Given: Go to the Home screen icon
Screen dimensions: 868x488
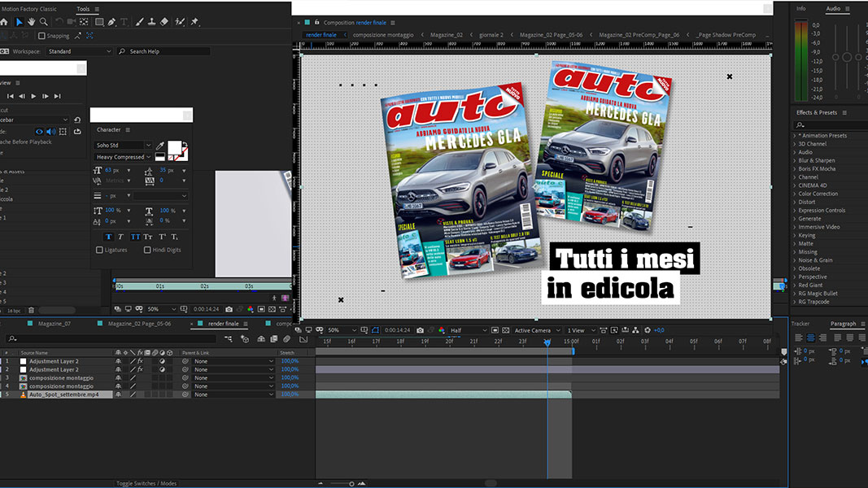Looking at the screenshot, I should click(x=4, y=22).
